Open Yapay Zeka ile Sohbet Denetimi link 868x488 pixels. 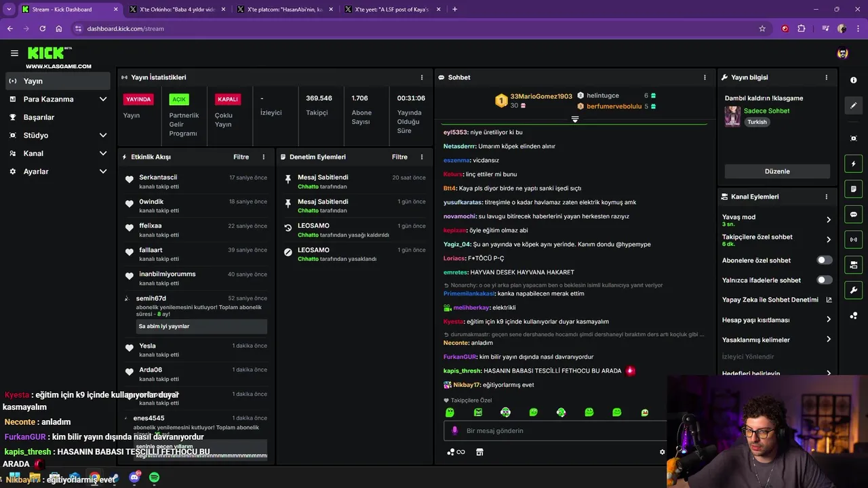click(777, 300)
